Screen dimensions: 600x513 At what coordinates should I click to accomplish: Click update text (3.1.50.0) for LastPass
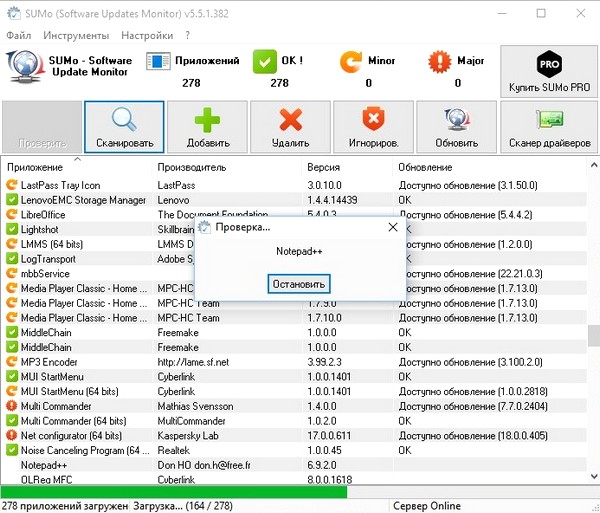pyautogui.click(x=468, y=185)
